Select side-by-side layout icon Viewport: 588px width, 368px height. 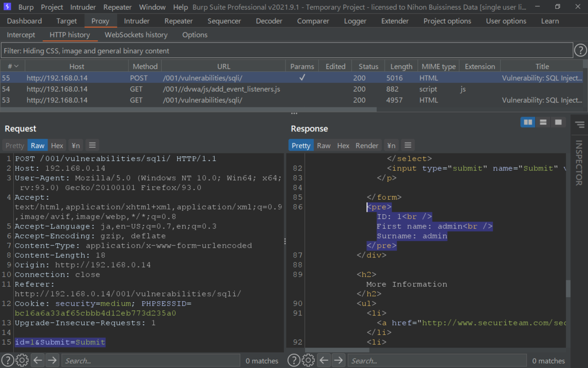[528, 122]
